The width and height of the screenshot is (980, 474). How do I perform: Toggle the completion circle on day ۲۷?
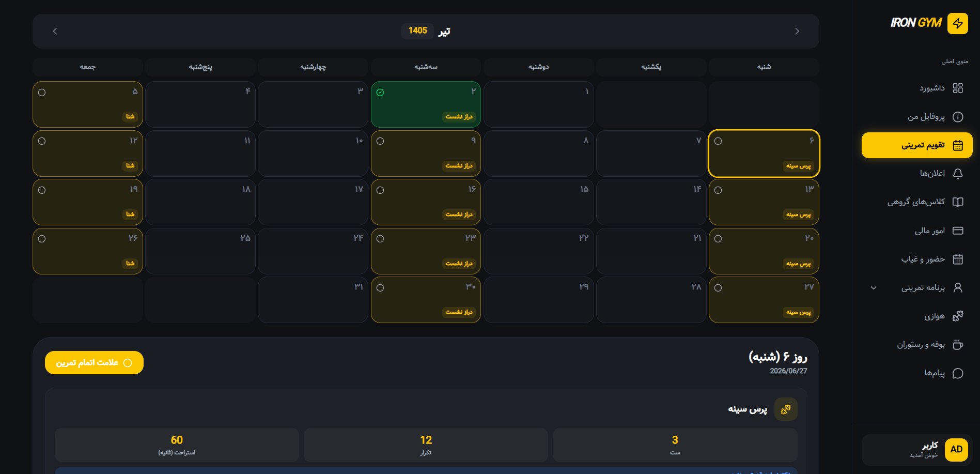pos(718,288)
